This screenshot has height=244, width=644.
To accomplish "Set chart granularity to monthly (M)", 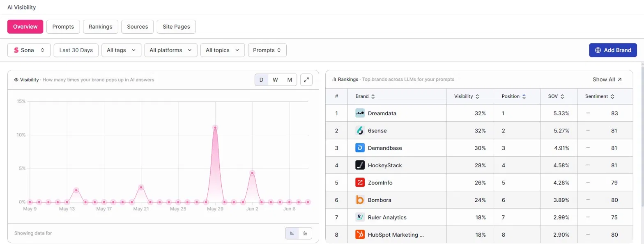I will coord(290,80).
